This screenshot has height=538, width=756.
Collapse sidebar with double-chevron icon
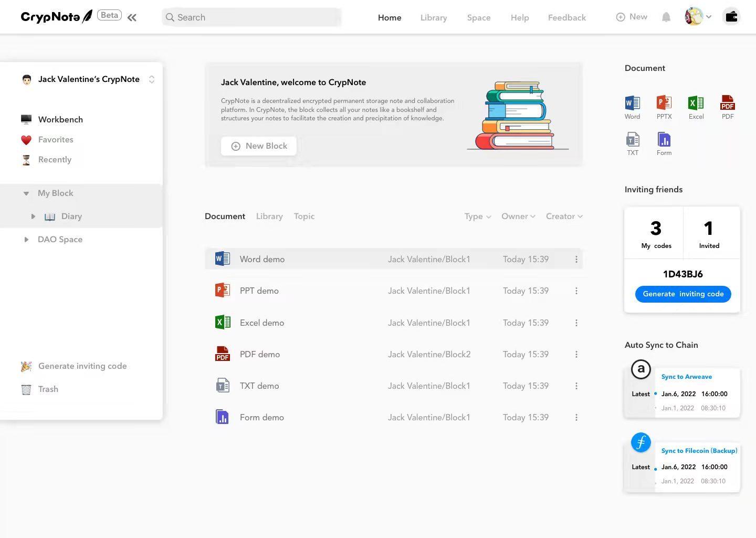coord(132,17)
